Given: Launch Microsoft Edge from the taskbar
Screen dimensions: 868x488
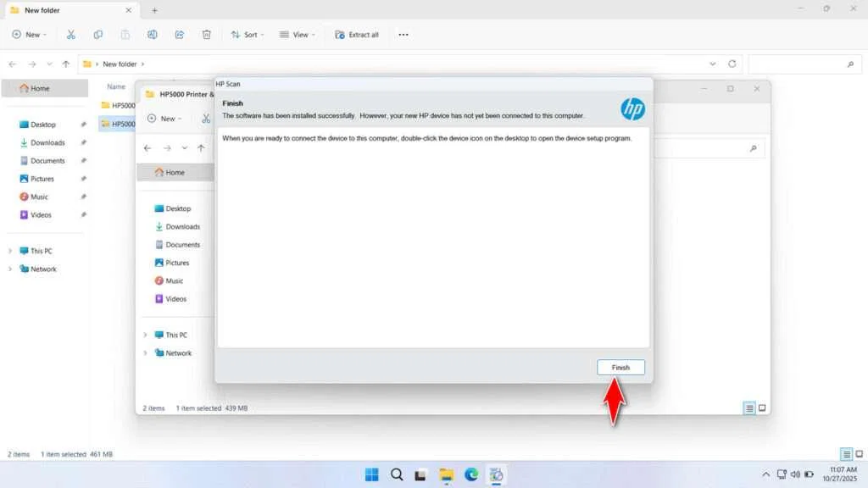Looking at the screenshot, I should (x=471, y=474).
